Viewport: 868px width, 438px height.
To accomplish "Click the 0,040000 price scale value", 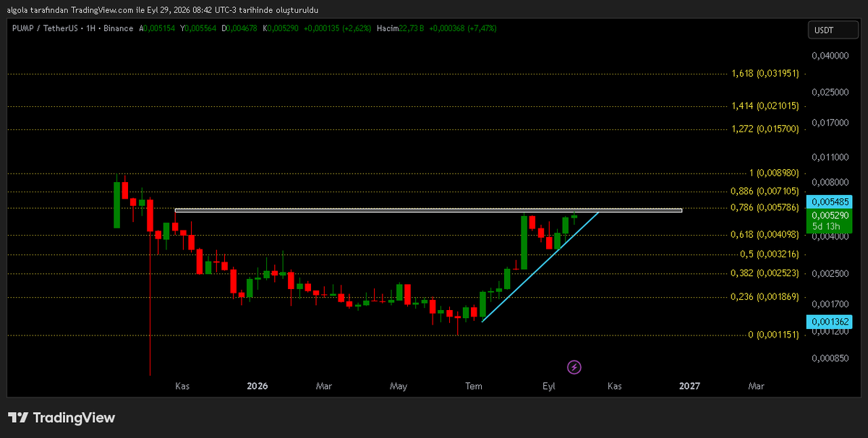I will pos(829,56).
